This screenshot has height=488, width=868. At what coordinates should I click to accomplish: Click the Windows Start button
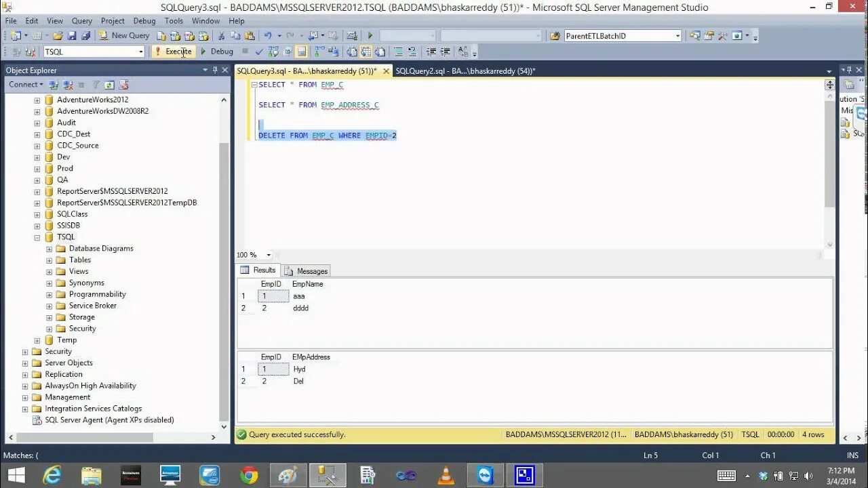pos(16,475)
